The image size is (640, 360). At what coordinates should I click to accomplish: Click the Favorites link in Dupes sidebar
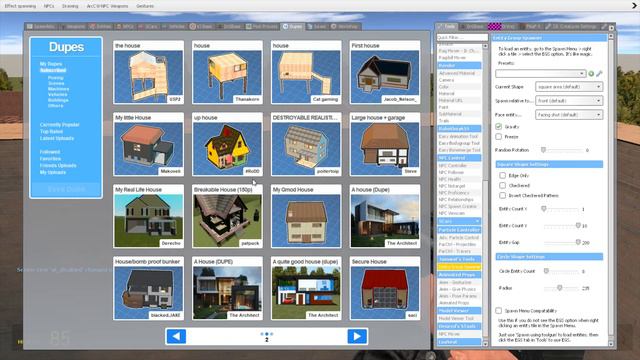pyautogui.click(x=50, y=159)
